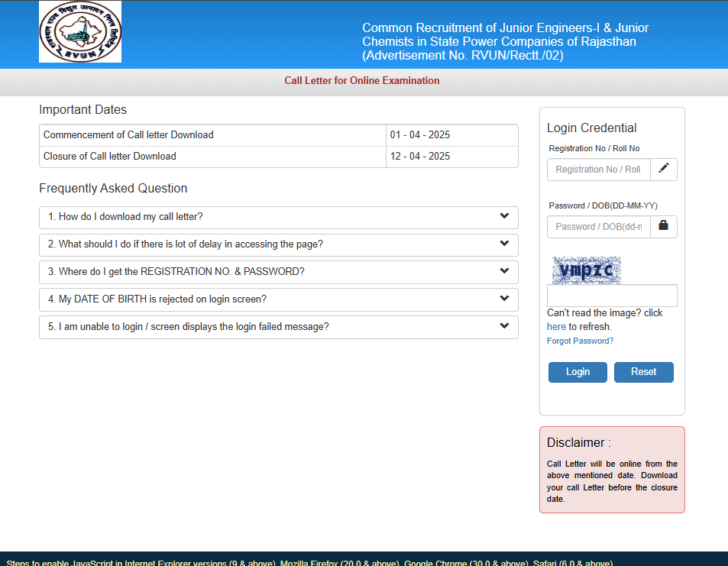This screenshot has width=728, height=566.
Task: Toggle the chevron on the login failed message question
Action: [x=504, y=326]
